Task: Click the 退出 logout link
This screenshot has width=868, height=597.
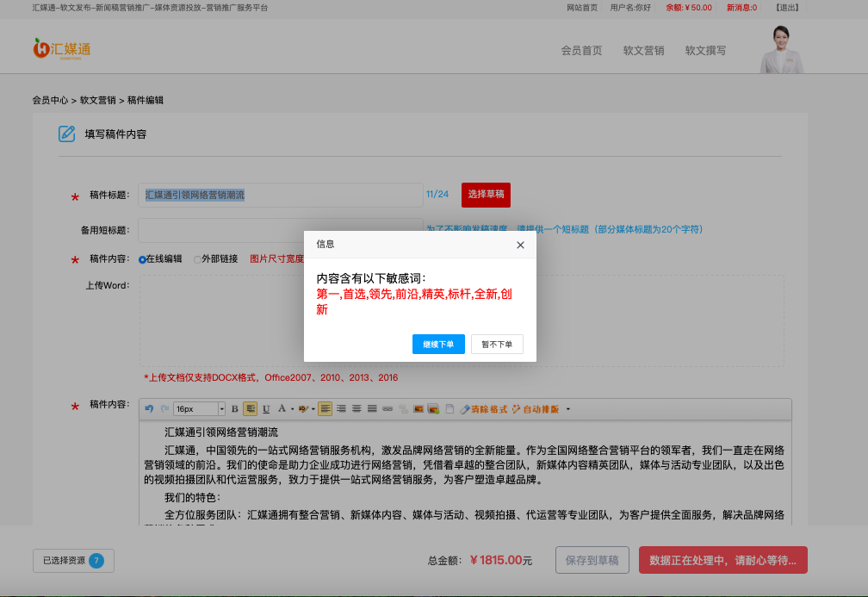Action: pyautogui.click(x=787, y=8)
